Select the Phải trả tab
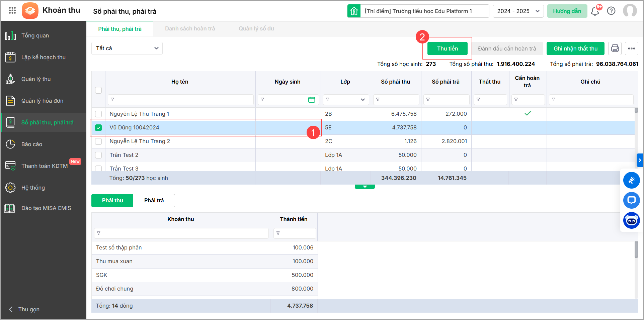 (154, 200)
